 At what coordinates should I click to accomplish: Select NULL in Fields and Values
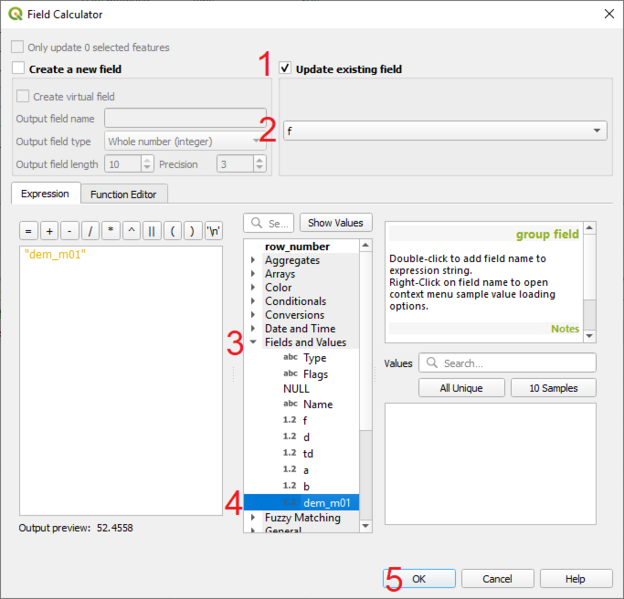[296, 388]
